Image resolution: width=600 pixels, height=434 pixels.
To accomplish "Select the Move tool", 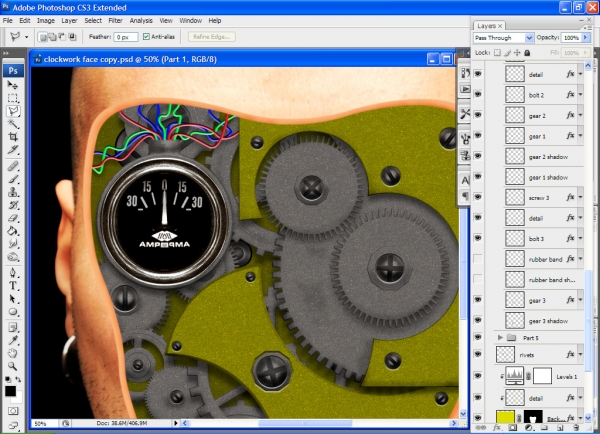I will tap(13, 85).
